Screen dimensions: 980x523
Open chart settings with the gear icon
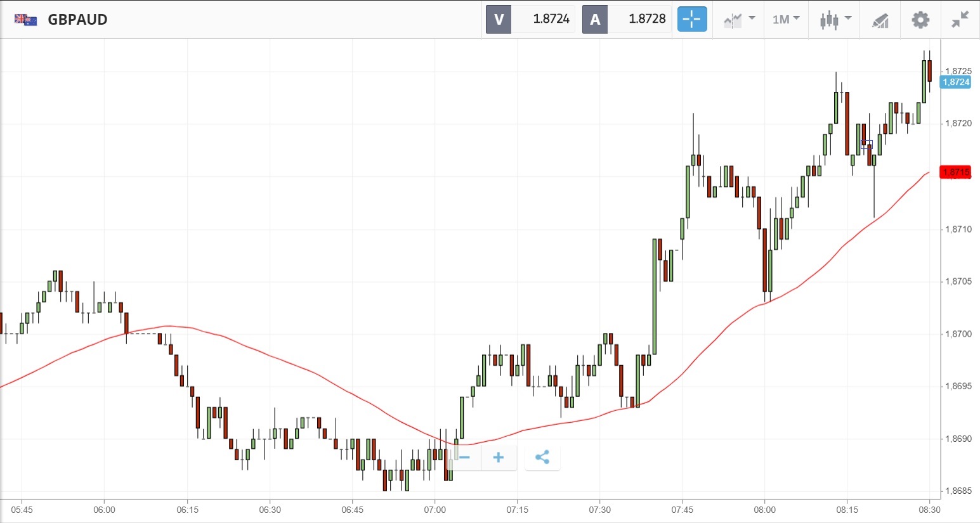(x=920, y=20)
